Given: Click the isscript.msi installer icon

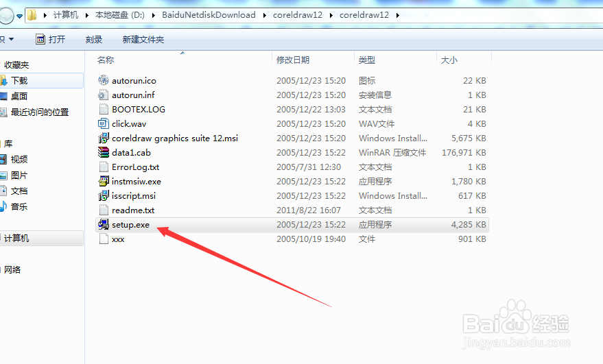Looking at the screenshot, I should click(104, 195).
